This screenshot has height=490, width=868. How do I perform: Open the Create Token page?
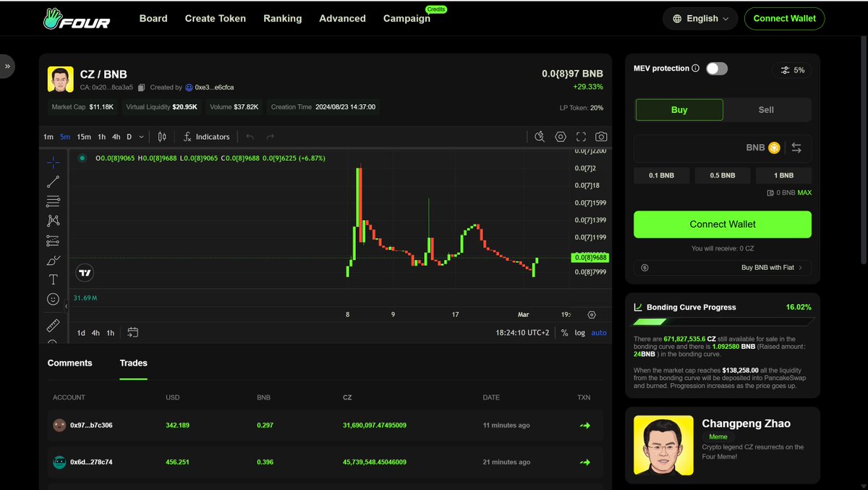tap(216, 18)
